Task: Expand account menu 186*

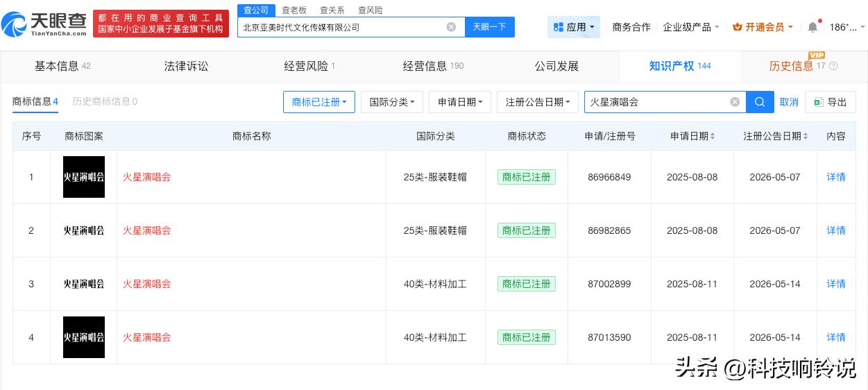Action: point(847,27)
